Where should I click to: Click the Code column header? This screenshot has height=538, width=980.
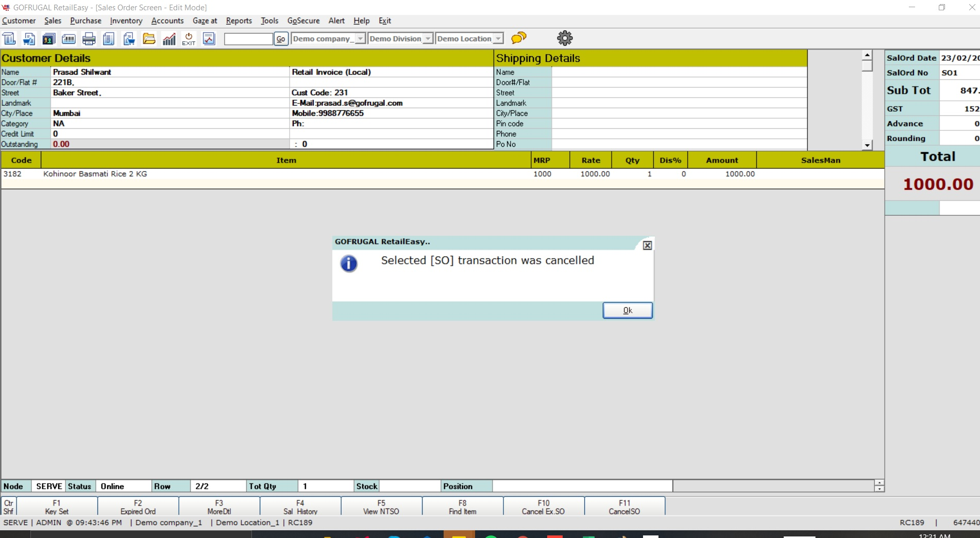[21, 160]
